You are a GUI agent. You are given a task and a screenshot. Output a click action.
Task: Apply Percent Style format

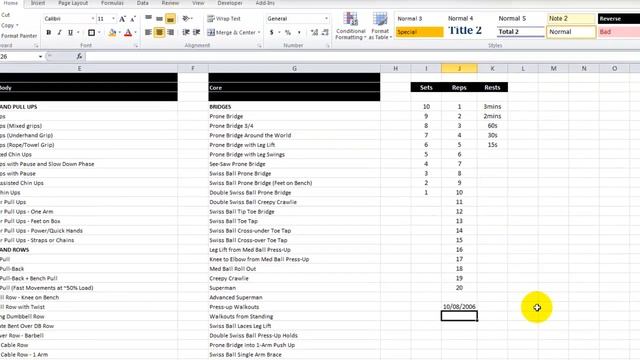point(288,32)
